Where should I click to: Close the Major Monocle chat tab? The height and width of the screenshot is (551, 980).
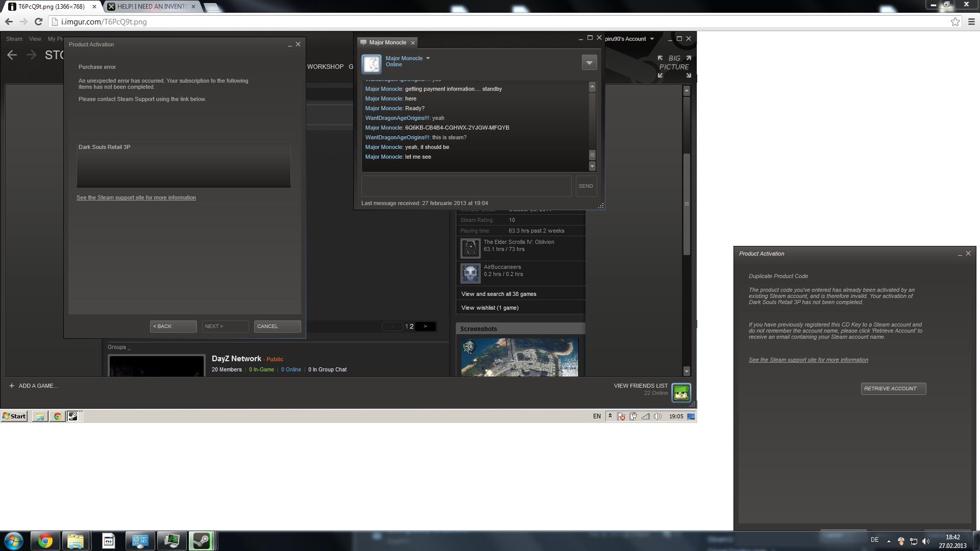(413, 43)
